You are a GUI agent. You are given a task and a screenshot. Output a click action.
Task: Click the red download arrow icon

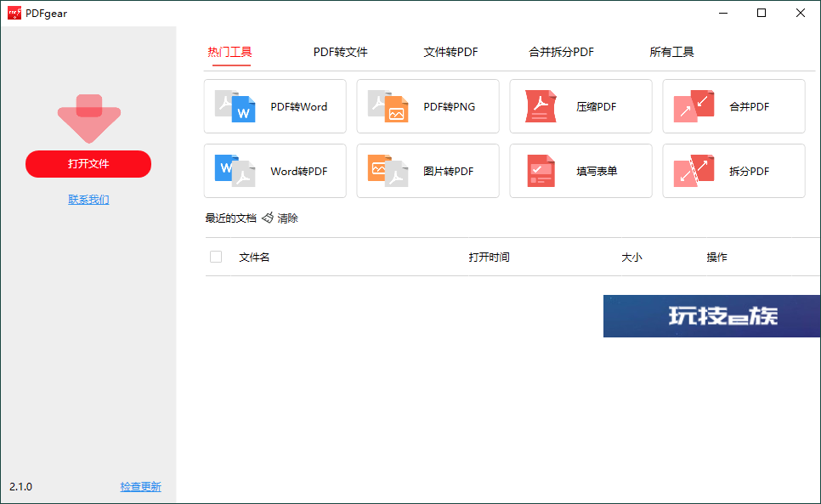tap(89, 118)
